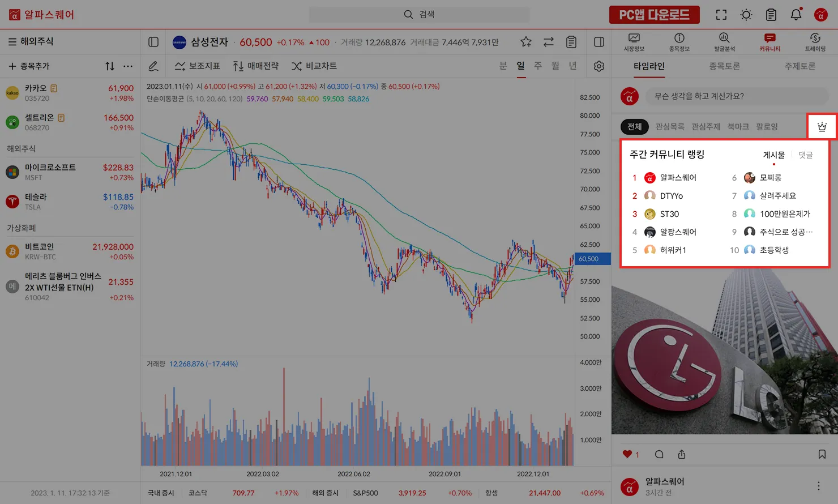Open rank 2 DTYYo profile

[x=664, y=196]
